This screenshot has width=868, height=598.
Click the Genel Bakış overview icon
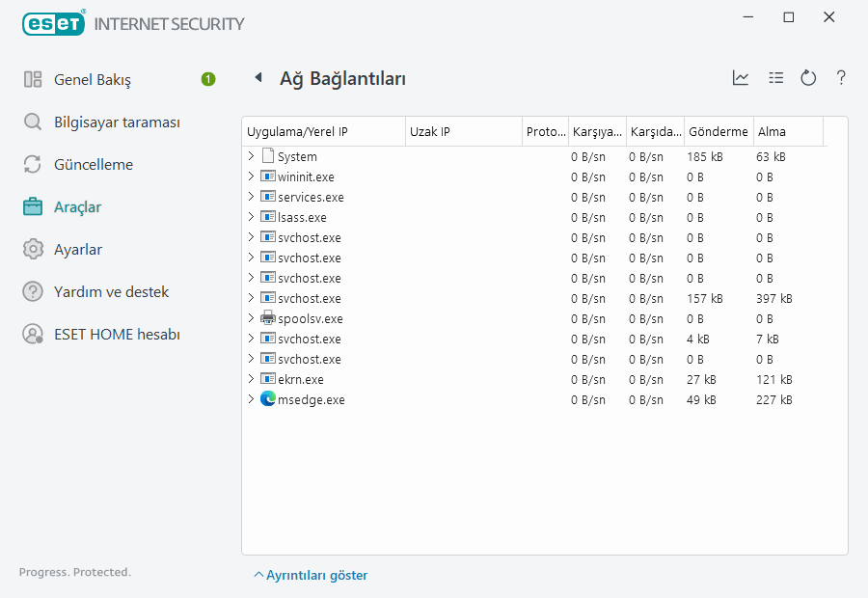click(x=32, y=79)
